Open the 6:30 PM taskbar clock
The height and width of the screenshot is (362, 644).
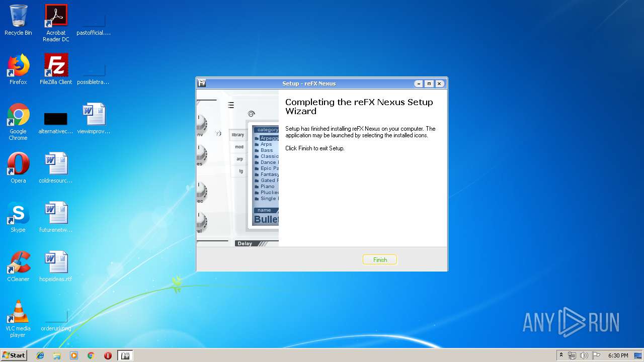click(618, 355)
